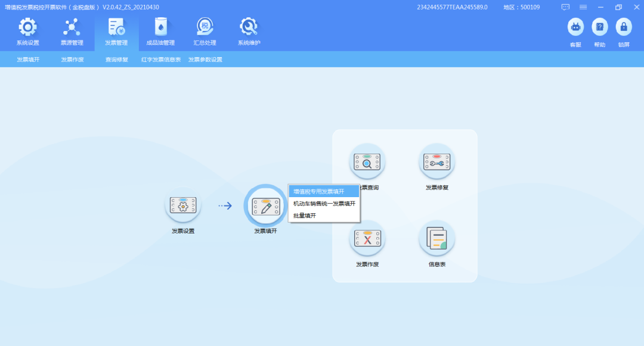Open the 发票查询 invoice query icon

367,161
